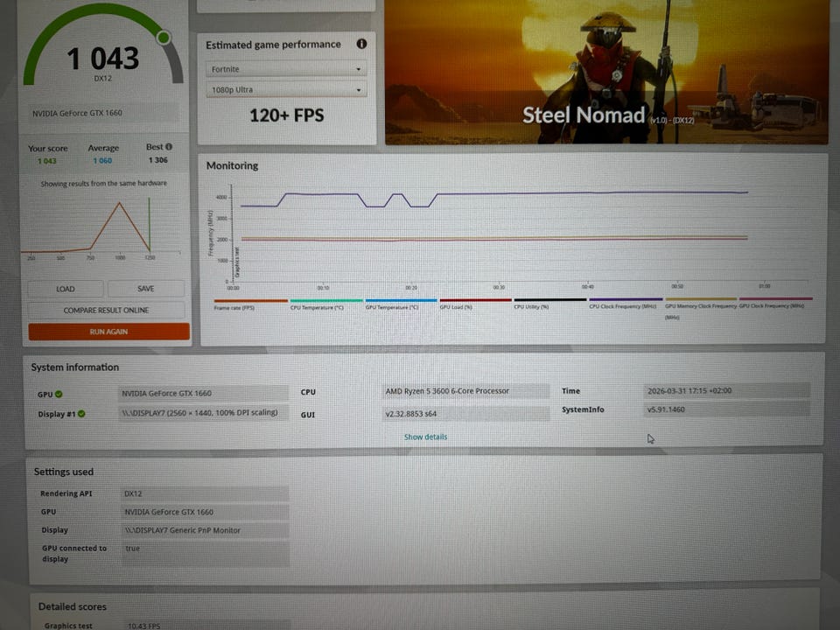Click the Best score value 1 306
Screen dimensions: 840x630
(x=158, y=159)
